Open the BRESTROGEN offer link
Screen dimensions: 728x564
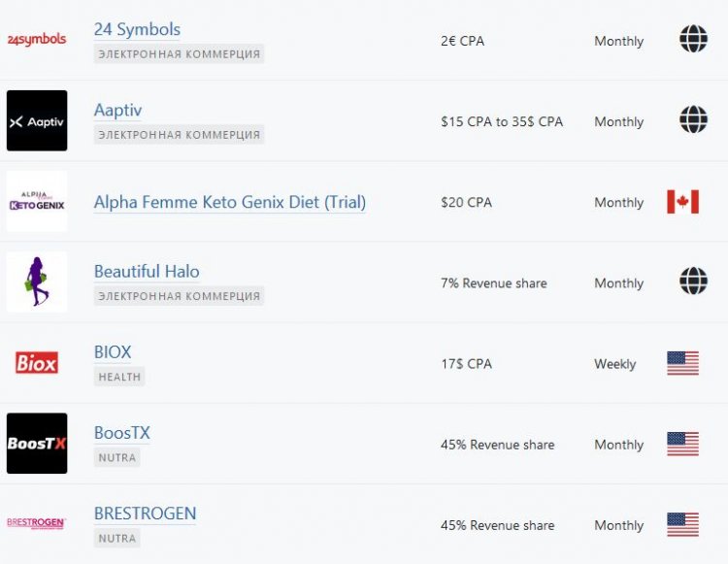point(145,514)
